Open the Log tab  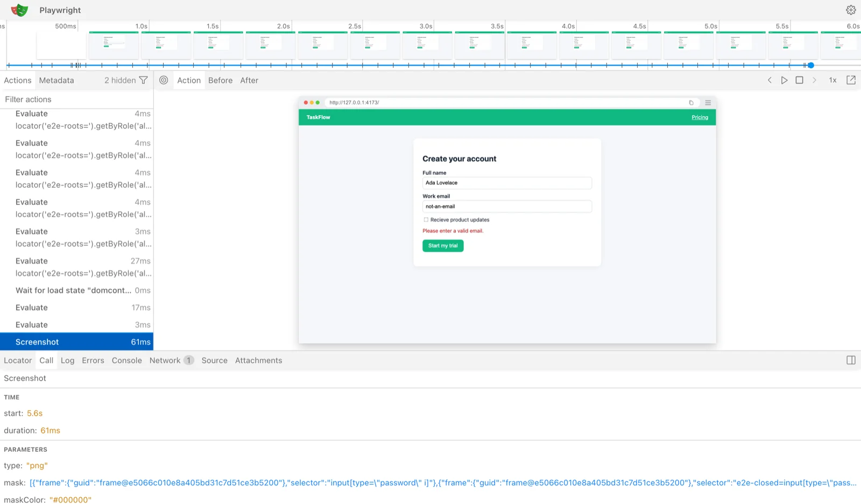67,360
